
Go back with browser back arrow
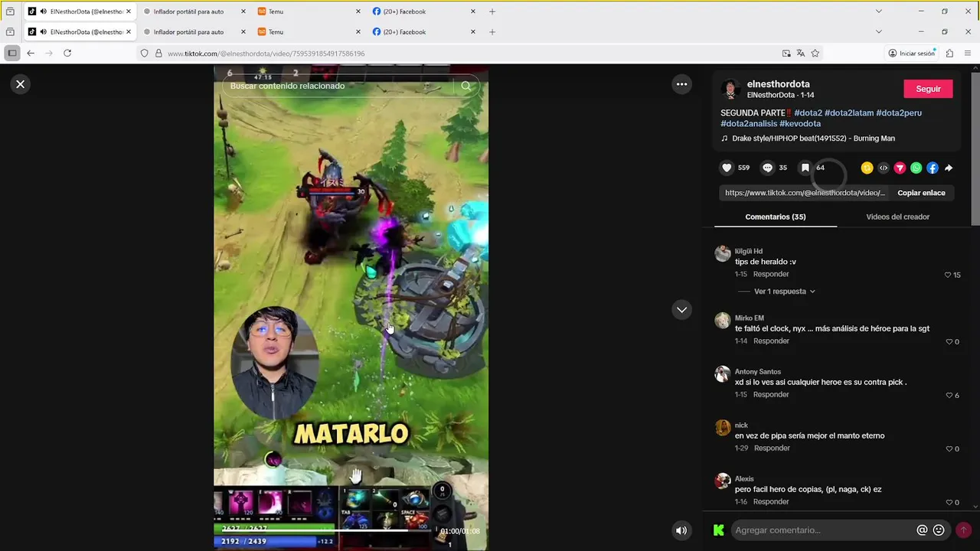[x=31, y=54]
